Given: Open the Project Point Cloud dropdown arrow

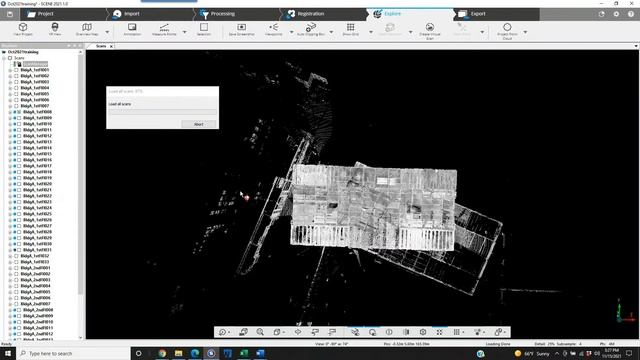Looking at the screenshot, I should point(525,32).
